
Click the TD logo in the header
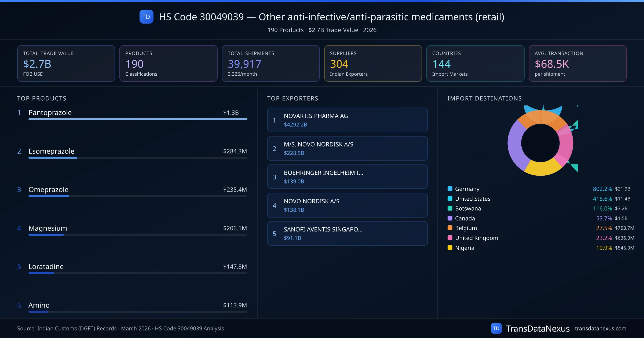pos(146,17)
